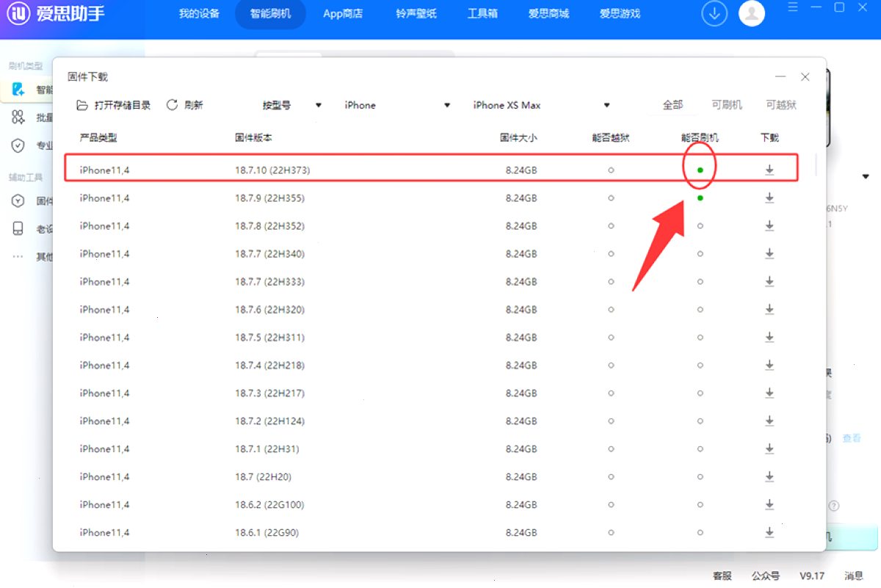This screenshot has height=588, width=881.
Task: Open the iPhone XS Max model dropdown
Action: [542, 105]
